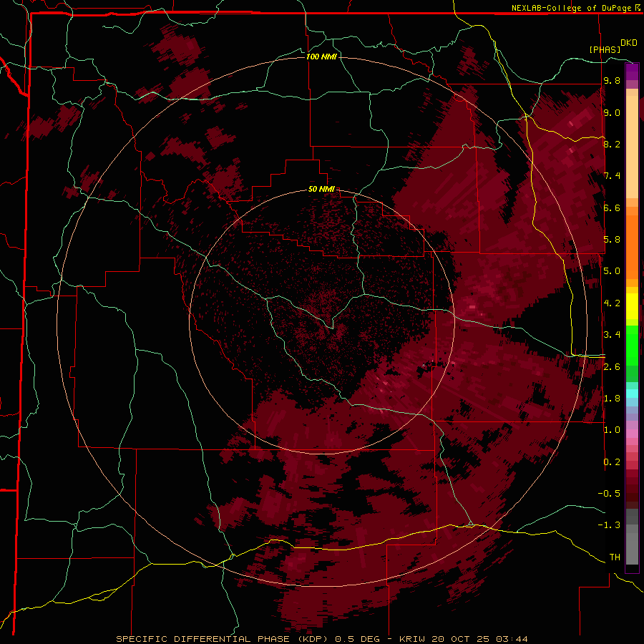
Task: Click the -1.3 value on the legend
Action: tap(609, 525)
